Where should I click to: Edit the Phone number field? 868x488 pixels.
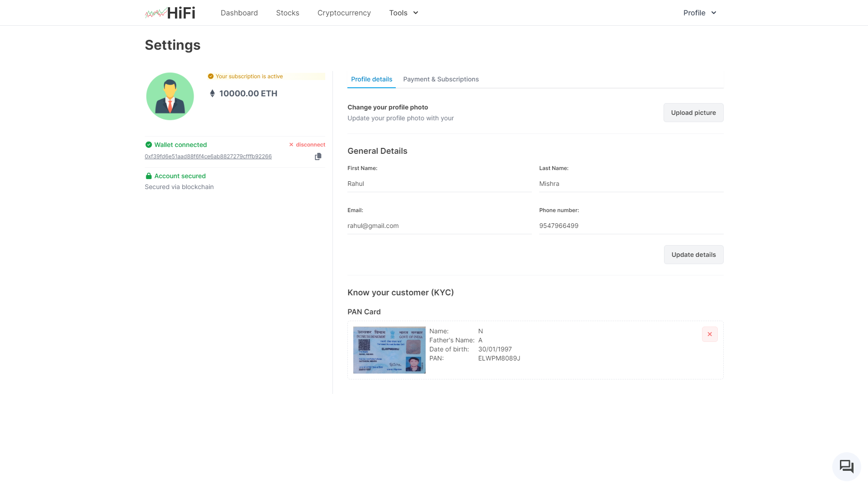(x=631, y=226)
